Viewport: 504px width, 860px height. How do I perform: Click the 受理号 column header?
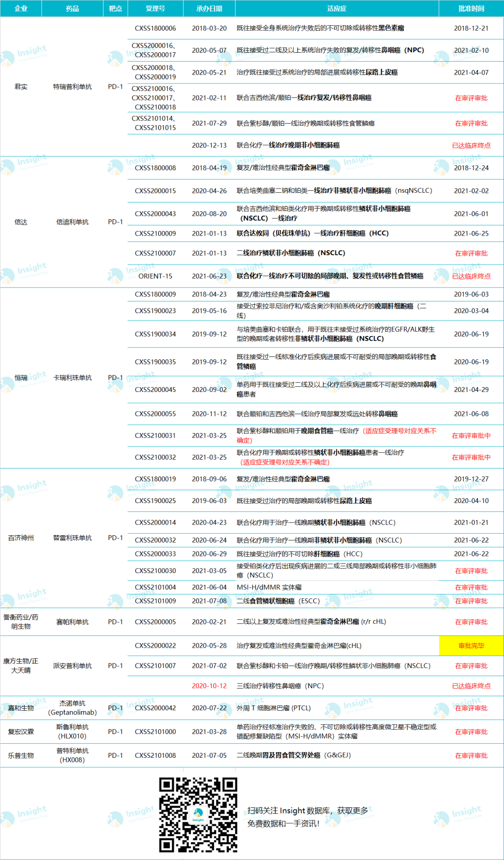pyautogui.click(x=155, y=8)
